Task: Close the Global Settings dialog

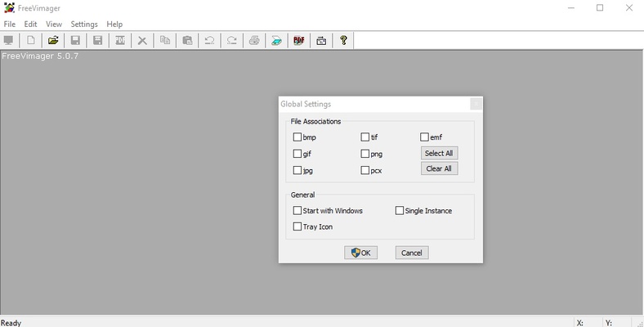Action: coord(476,104)
